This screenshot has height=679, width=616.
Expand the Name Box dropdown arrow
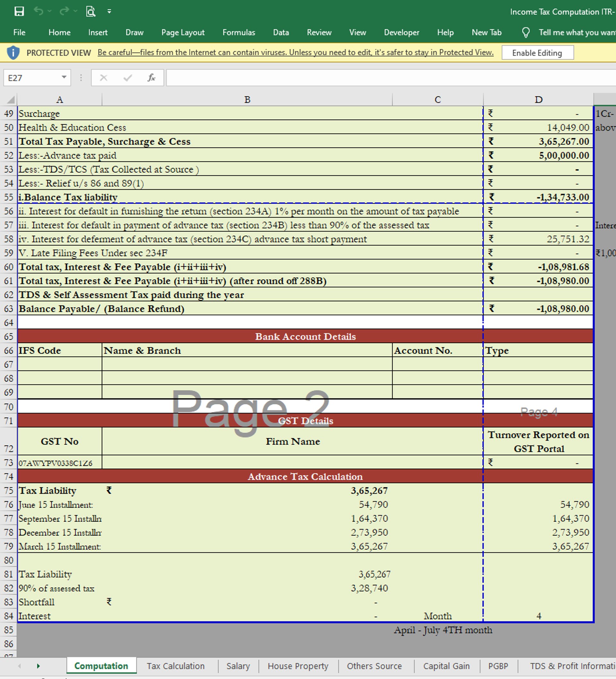(x=64, y=78)
